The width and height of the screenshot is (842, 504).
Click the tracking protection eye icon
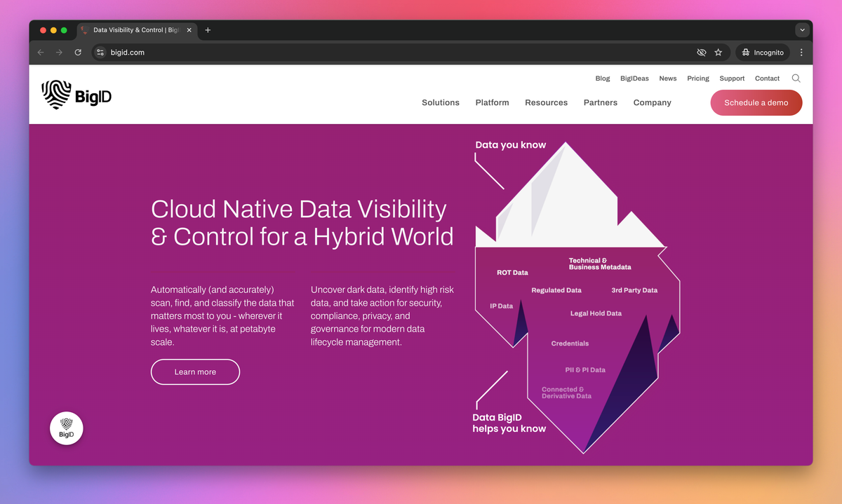pyautogui.click(x=701, y=53)
